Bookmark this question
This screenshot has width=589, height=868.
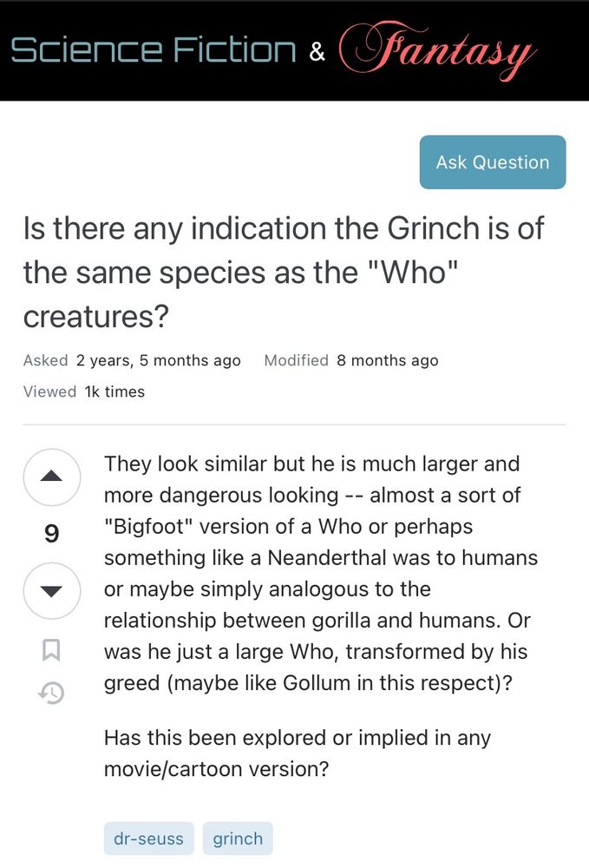[52, 649]
